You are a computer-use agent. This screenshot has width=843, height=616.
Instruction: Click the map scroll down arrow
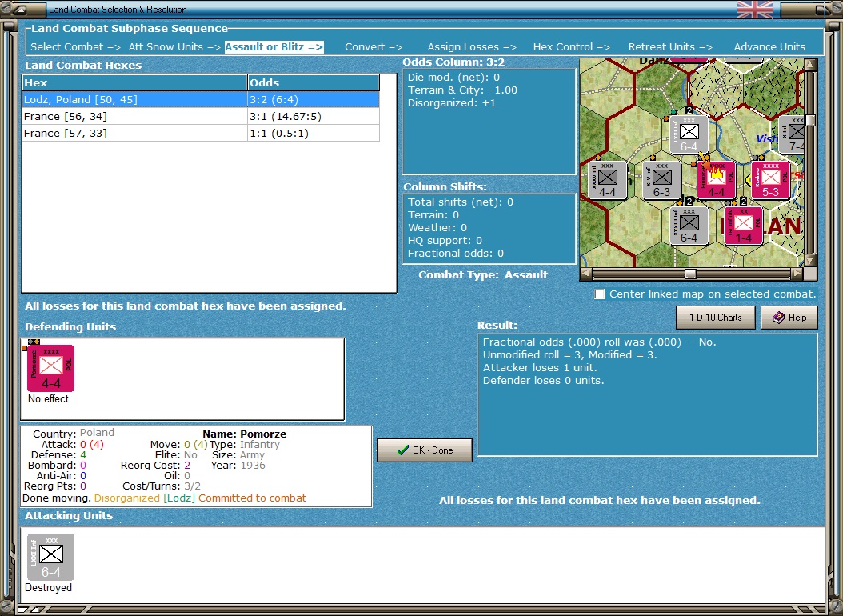[x=810, y=261]
